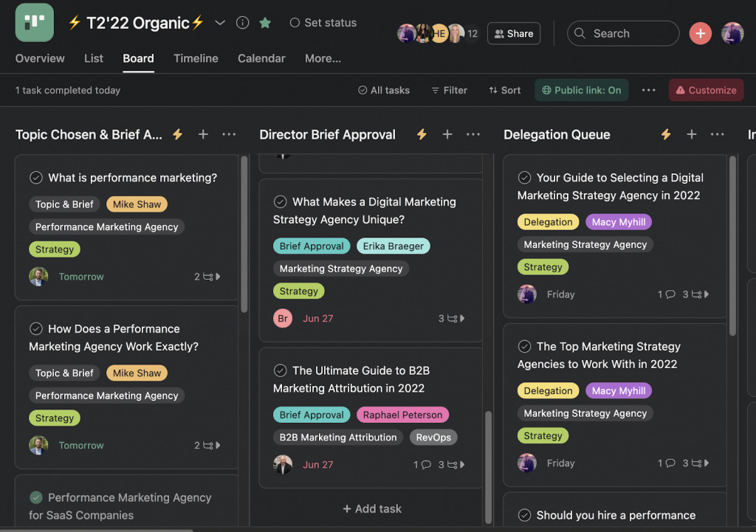756x532 pixels.
Task: Expand subtasks on 'The Top Marketing Strategy' card
Action: (695, 463)
